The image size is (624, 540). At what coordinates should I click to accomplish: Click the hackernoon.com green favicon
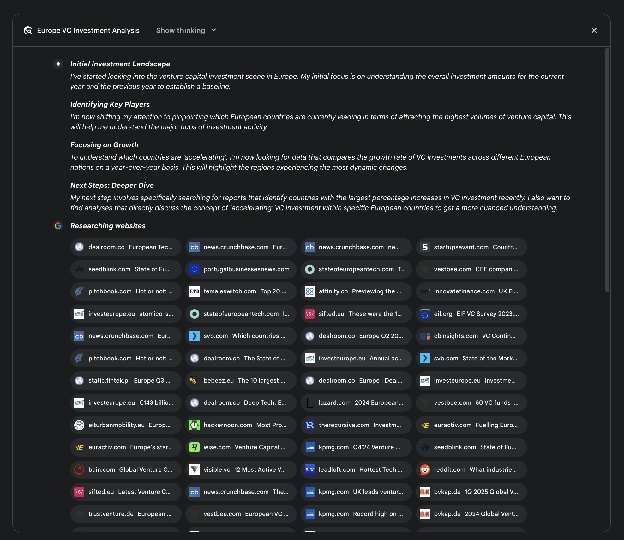click(x=194, y=425)
